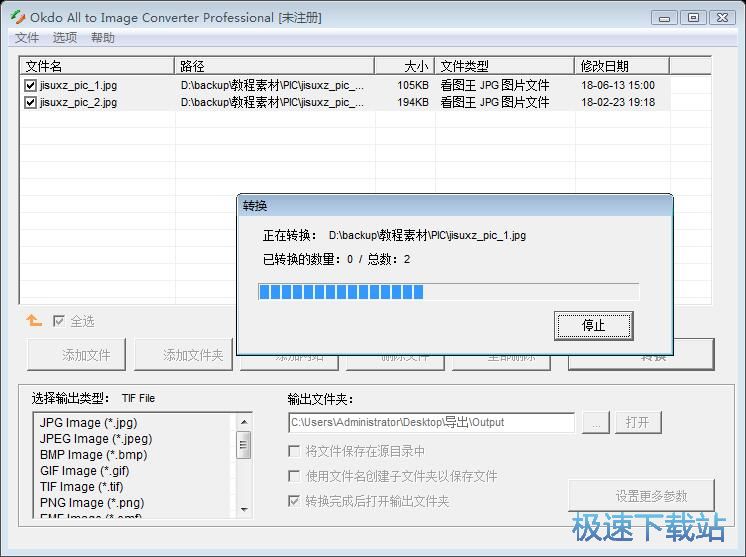Maximize the Okdo converter window
This screenshot has width=746, height=557.
[693, 18]
